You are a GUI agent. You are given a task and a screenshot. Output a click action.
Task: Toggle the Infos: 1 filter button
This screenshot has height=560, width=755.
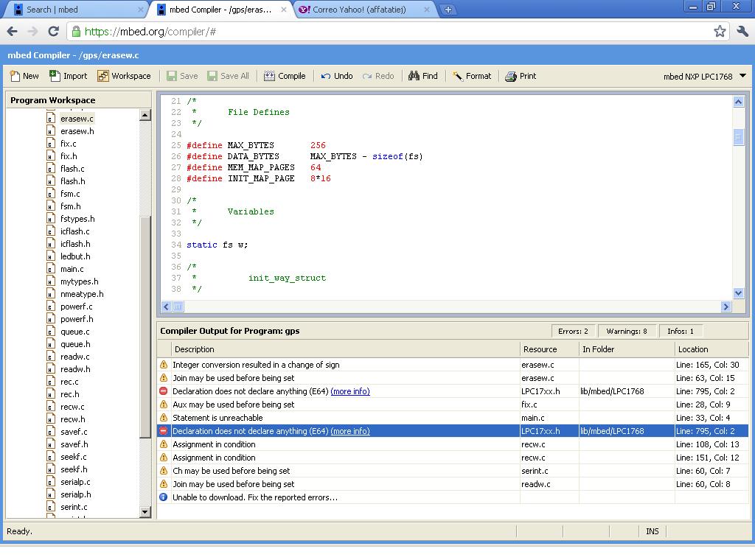coord(681,331)
